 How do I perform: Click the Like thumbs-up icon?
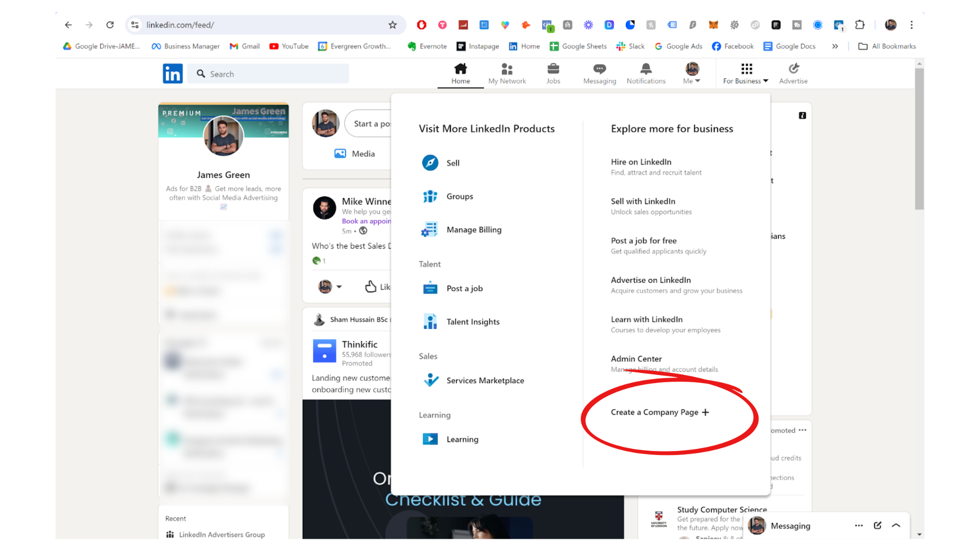coord(371,287)
